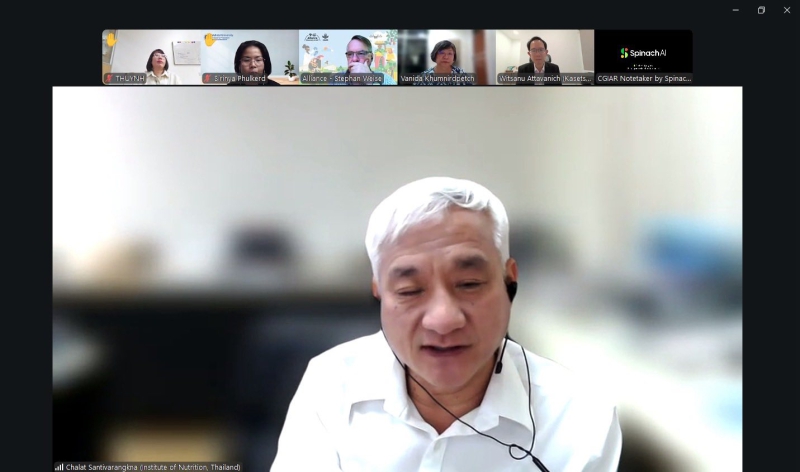Screen dimensions: 800x472
Task: Click the raised hand icon on THUYNH's tile
Action: coord(110,40)
